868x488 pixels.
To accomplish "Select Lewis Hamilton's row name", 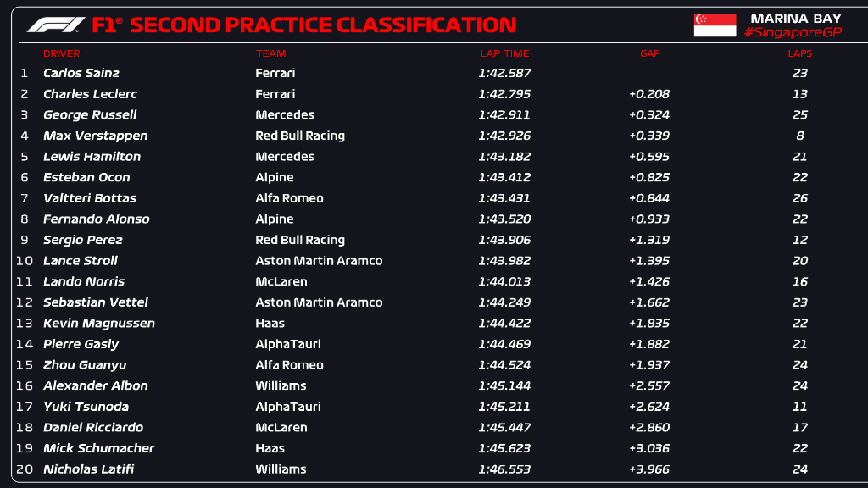I will point(92,157).
